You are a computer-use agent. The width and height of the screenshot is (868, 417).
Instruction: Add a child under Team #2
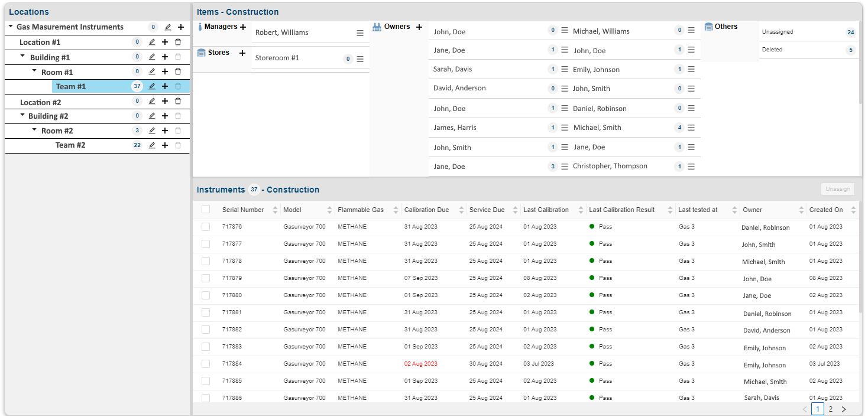(x=165, y=145)
